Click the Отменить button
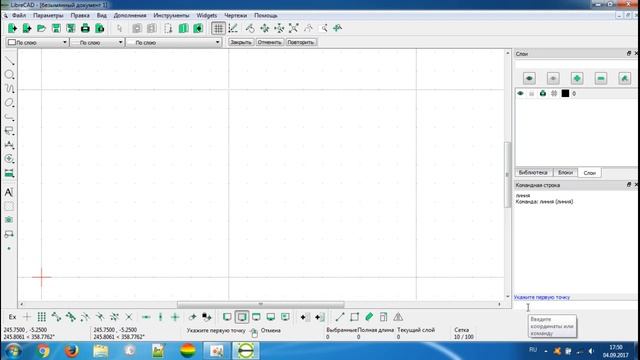This screenshot has height=360, width=640. click(269, 42)
